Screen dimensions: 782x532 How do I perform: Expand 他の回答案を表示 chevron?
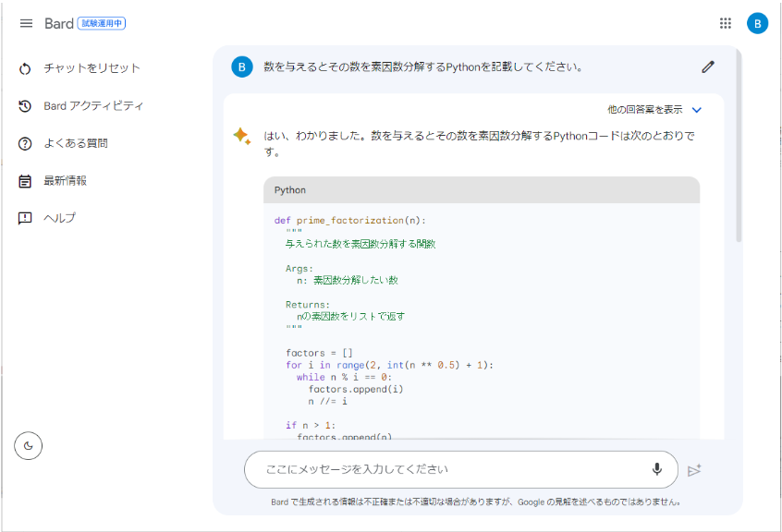click(x=697, y=110)
